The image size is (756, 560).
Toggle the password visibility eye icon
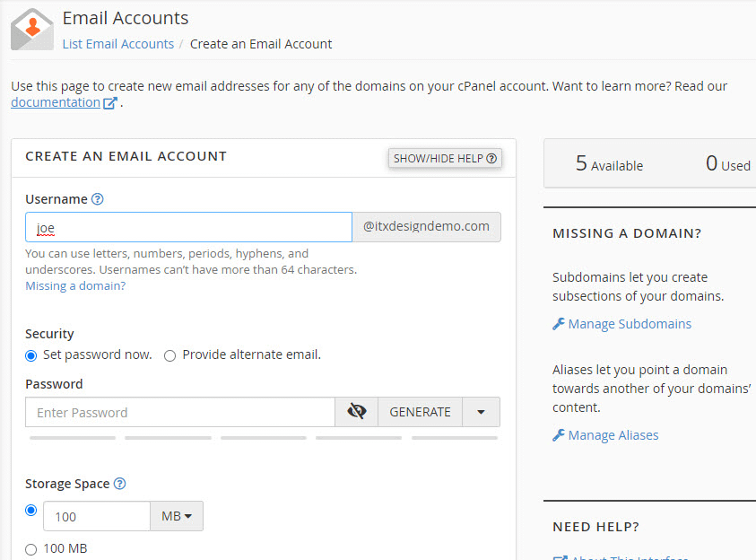(357, 411)
